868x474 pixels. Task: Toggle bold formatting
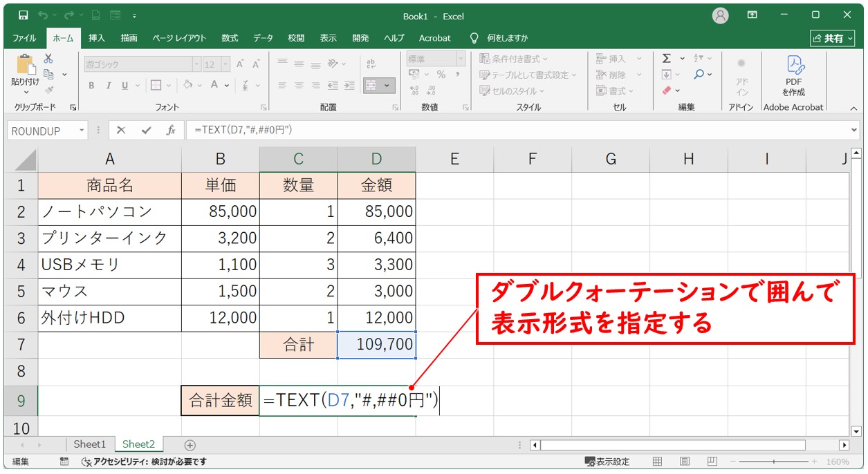[x=91, y=86]
